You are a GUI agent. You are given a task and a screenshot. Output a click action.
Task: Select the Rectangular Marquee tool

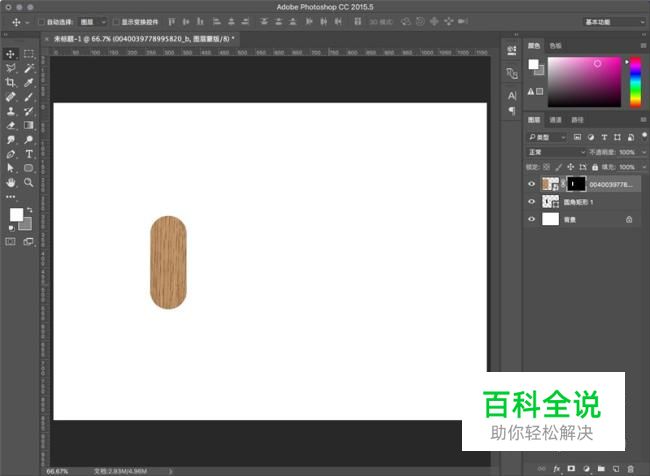click(x=29, y=54)
